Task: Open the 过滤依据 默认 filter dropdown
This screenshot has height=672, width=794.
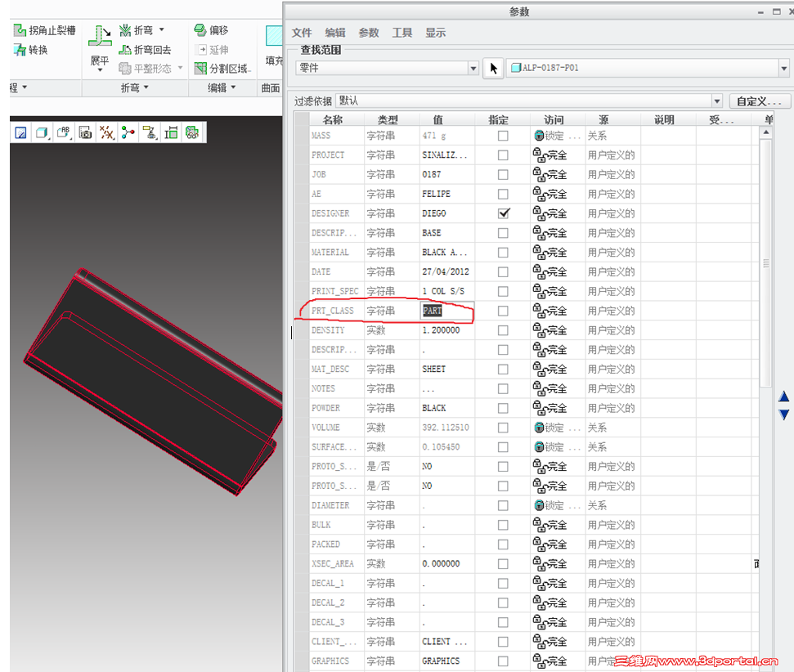Action: (716, 101)
